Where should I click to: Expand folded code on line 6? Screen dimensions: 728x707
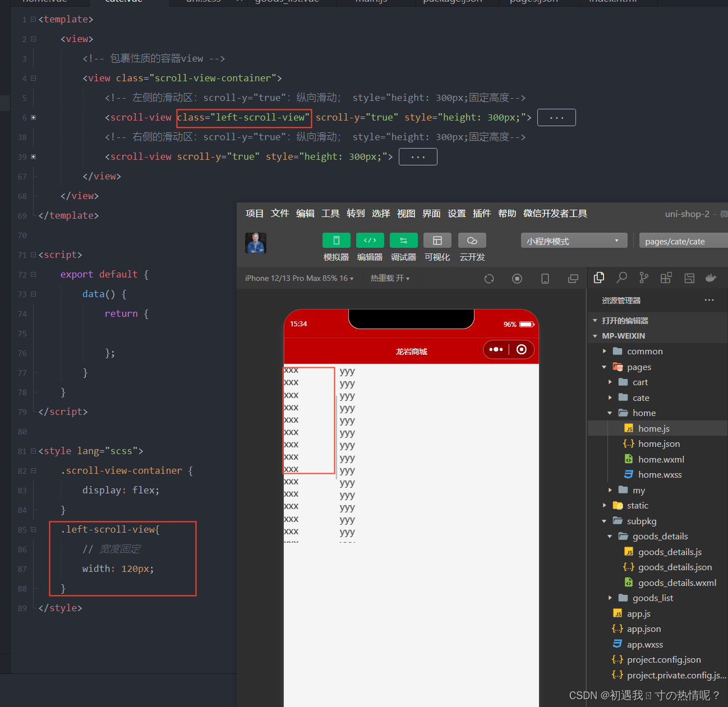click(x=33, y=117)
